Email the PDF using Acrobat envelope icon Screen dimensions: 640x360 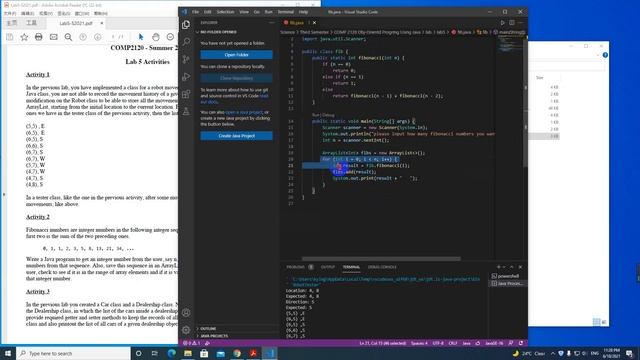[x=53, y=37]
